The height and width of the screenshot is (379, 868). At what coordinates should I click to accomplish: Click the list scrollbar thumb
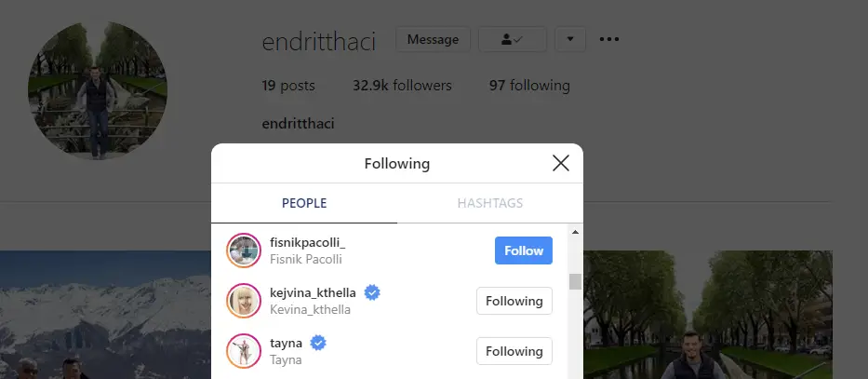pos(575,281)
